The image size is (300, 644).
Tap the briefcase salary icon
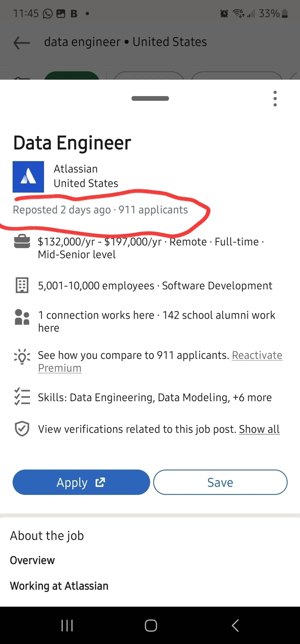(x=22, y=242)
